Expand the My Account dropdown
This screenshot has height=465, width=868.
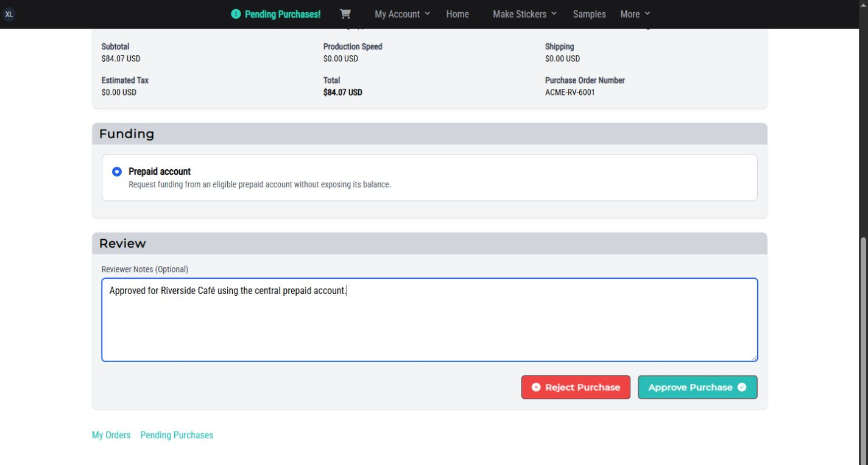click(x=403, y=14)
